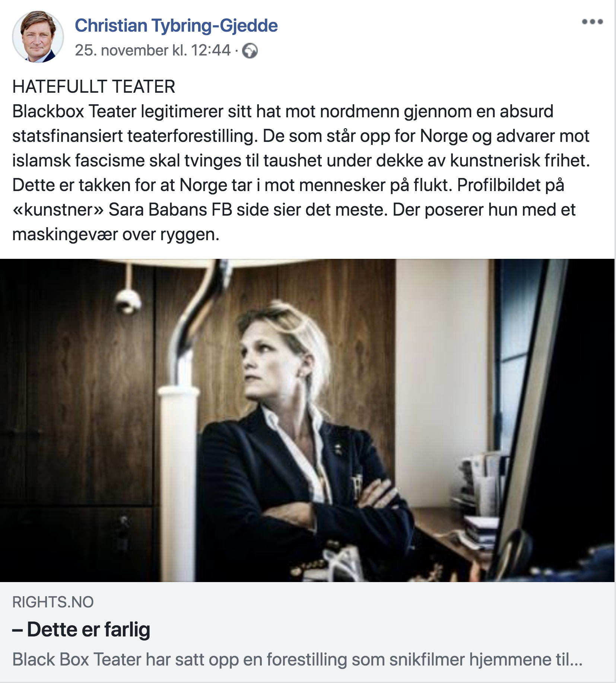The height and width of the screenshot is (683, 616).
Task: Click the final line maskingevær over ryggen
Action: 116,234
